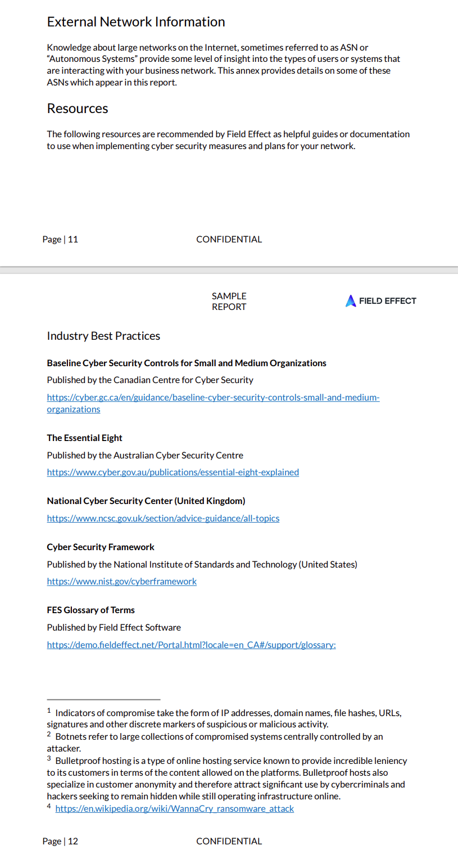Open the Canadian baseline cyber security controls link
Screen dimensions: 458x868
213,403
